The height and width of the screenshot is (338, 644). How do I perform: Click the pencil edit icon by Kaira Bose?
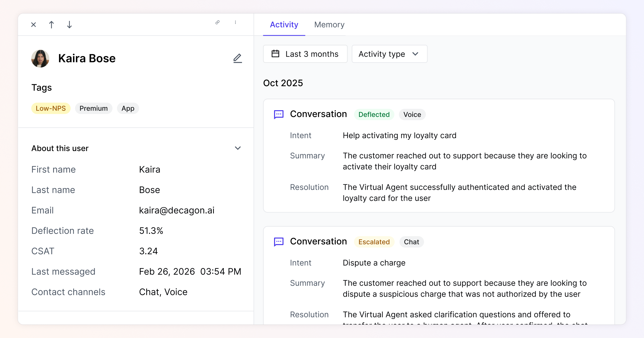237,58
